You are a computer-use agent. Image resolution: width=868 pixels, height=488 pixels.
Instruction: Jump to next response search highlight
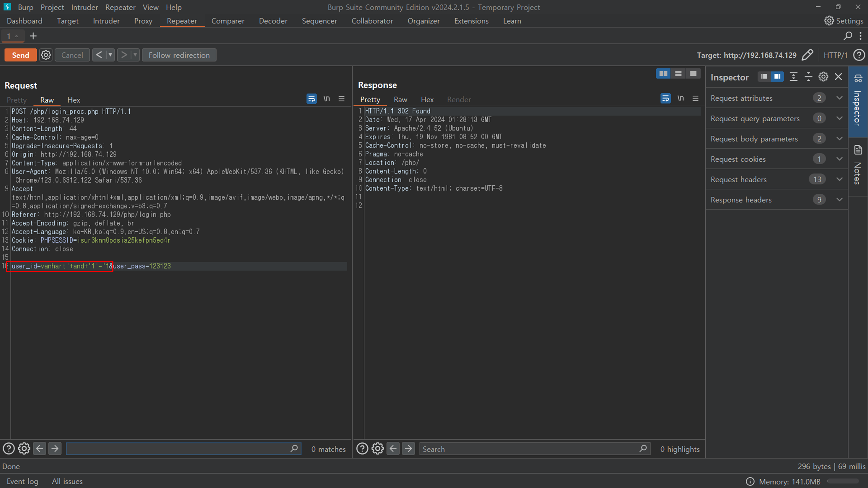pyautogui.click(x=408, y=449)
